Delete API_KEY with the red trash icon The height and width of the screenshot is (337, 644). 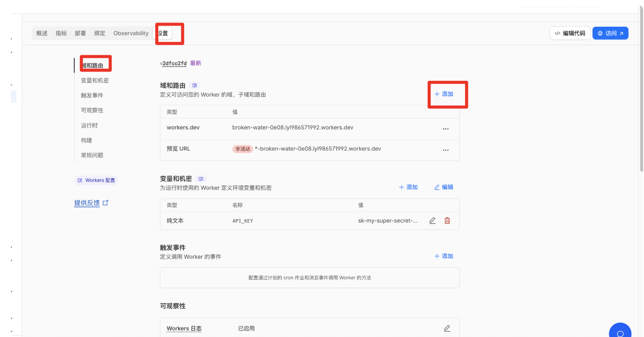tap(447, 221)
